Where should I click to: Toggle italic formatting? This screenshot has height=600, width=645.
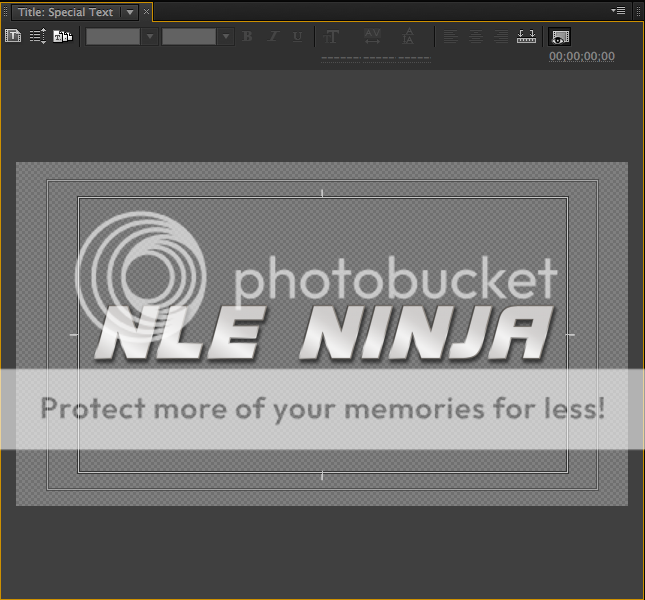[273, 36]
